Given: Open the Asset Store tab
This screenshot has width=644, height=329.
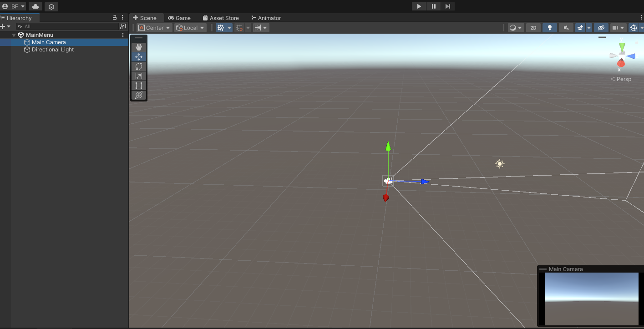Looking at the screenshot, I should (221, 18).
